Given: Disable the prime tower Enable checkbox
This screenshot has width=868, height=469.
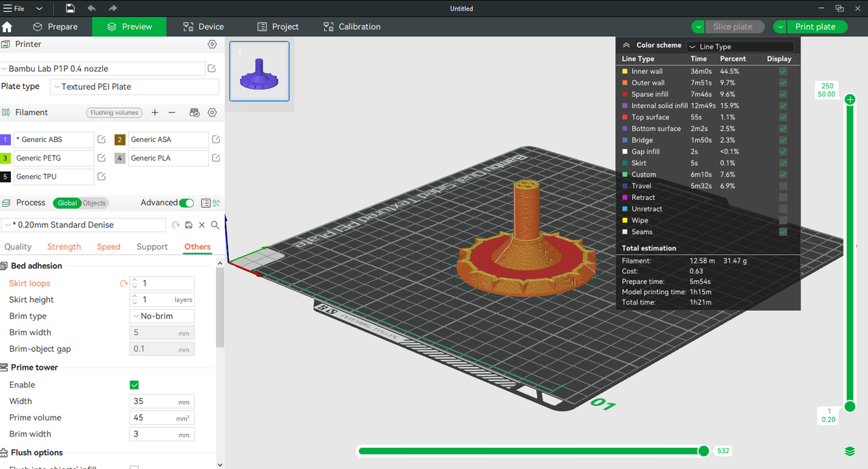Looking at the screenshot, I should tap(134, 385).
